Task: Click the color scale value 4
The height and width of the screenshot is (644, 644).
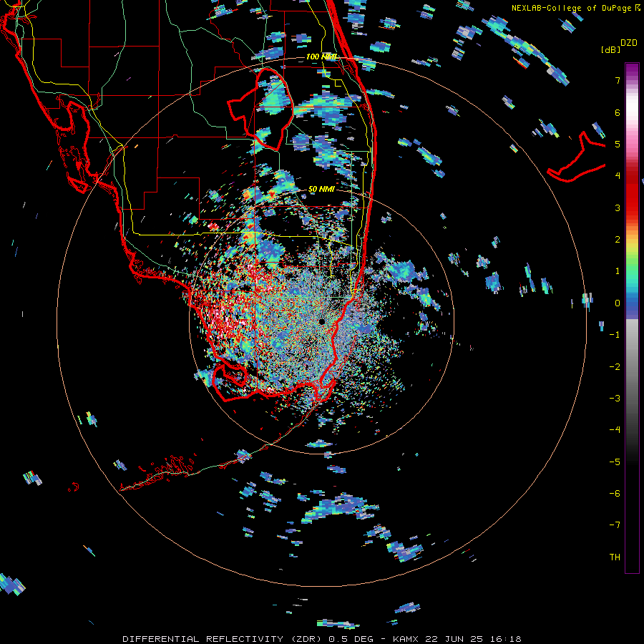Action: [618, 176]
